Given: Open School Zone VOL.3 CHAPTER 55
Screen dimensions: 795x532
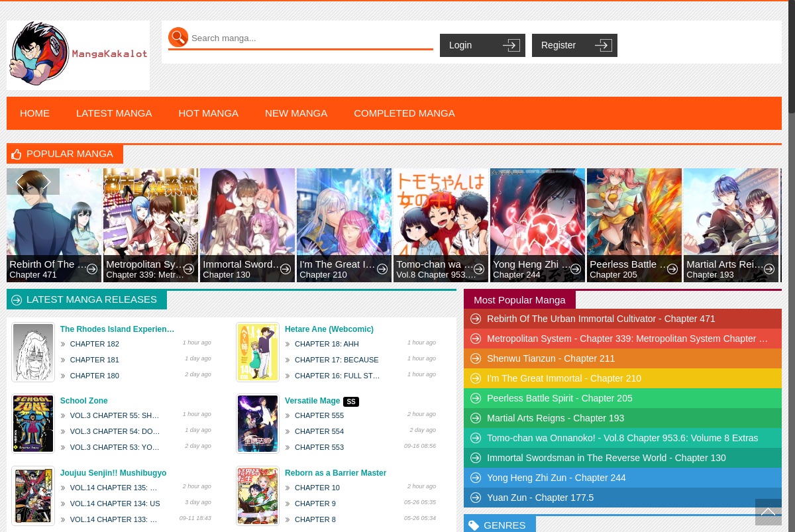Looking at the screenshot, I should pyautogui.click(x=115, y=415).
